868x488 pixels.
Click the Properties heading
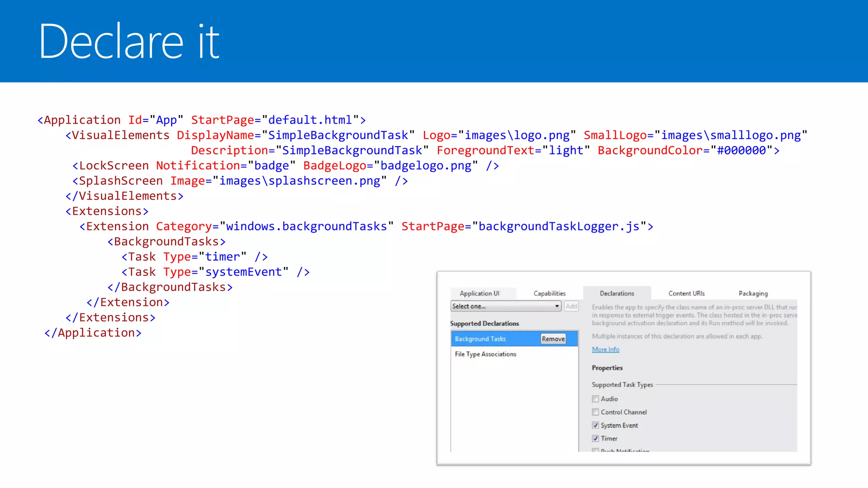(607, 368)
